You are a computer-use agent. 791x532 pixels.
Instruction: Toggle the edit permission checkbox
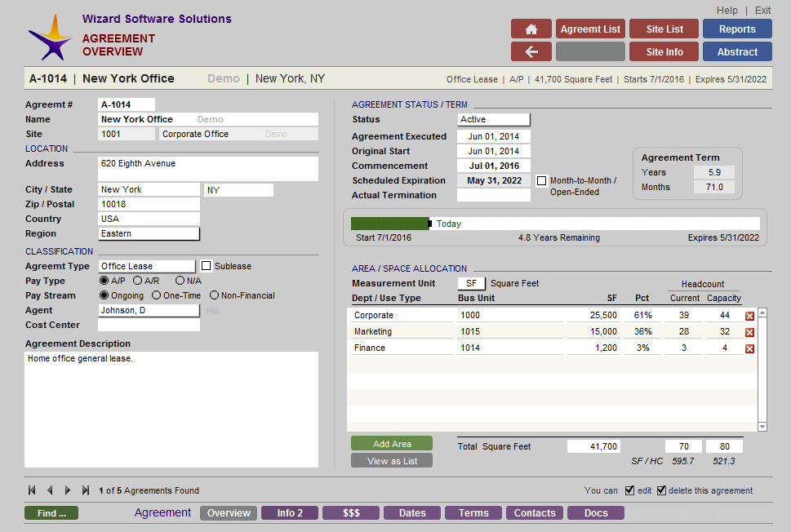point(629,490)
